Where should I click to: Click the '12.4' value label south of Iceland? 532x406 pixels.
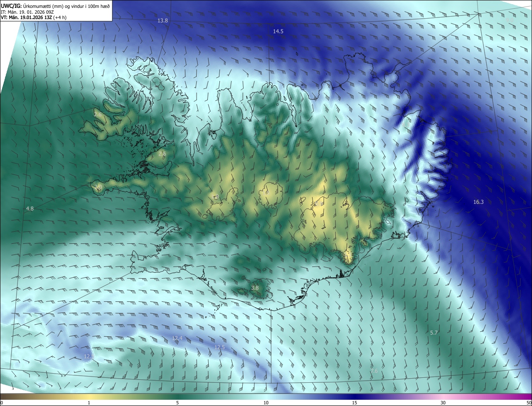point(177,338)
